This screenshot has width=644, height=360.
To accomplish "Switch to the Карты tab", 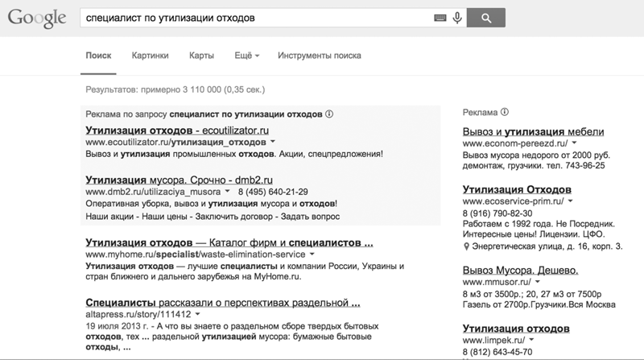I will click(x=201, y=56).
